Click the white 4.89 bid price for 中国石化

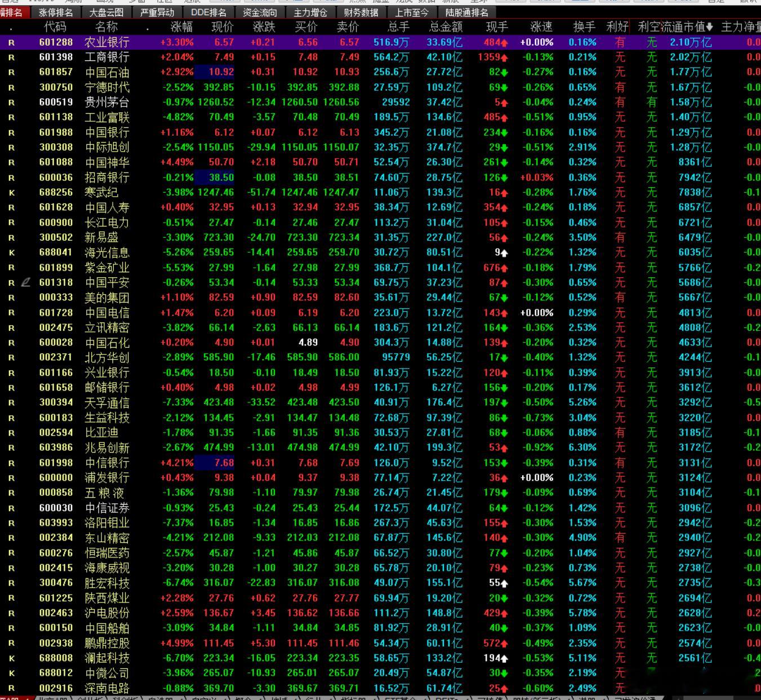(308, 343)
